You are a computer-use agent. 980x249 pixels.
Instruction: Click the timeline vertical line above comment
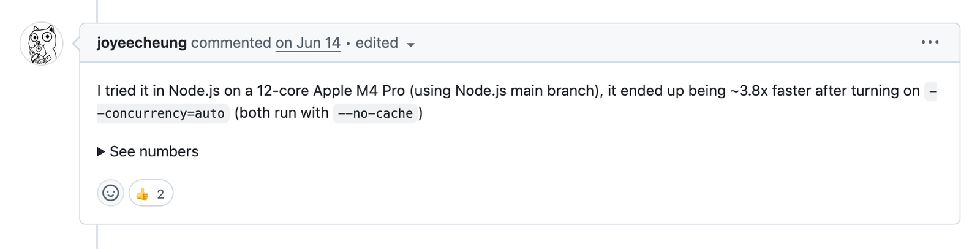point(97,11)
